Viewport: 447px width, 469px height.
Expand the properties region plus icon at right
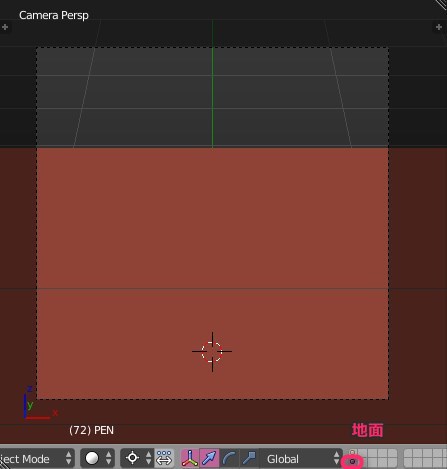pyautogui.click(x=439, y=27)
